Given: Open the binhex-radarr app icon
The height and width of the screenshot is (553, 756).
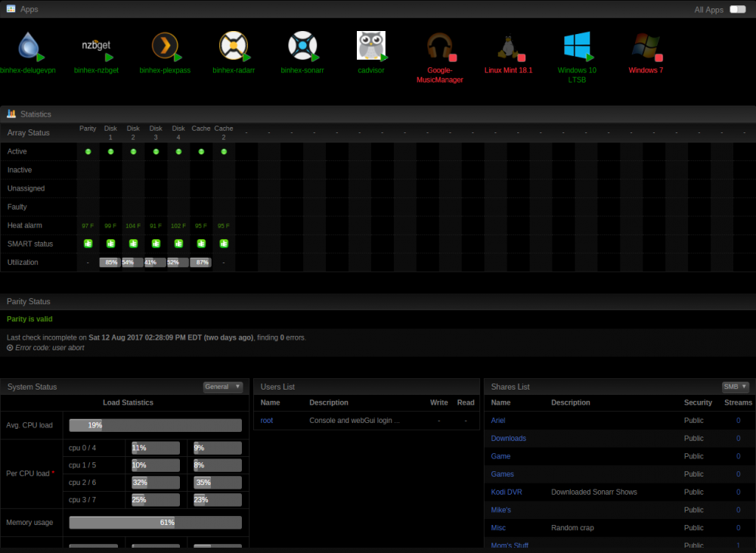Looking at the screenshot, I should tap(234, 46).
